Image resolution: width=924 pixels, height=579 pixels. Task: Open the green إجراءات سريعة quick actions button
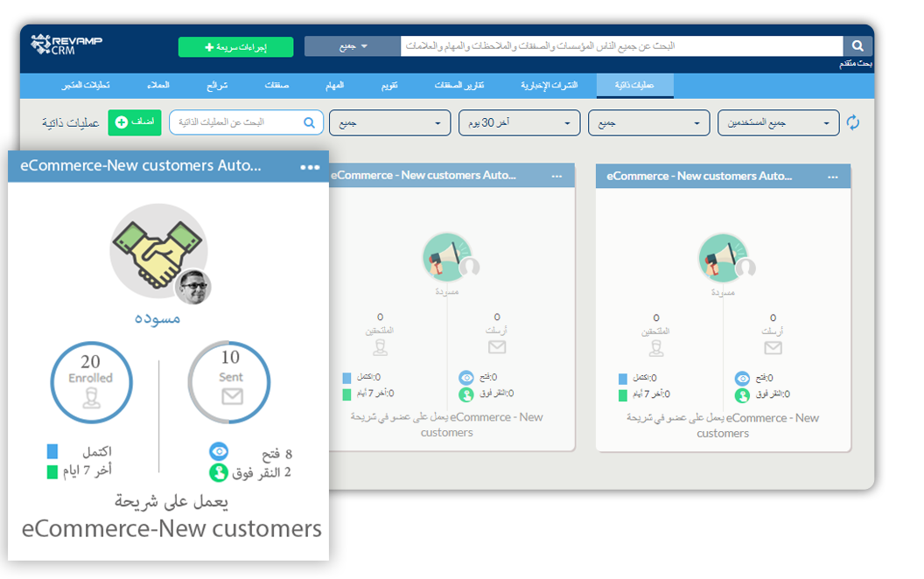tap(235, 47)
